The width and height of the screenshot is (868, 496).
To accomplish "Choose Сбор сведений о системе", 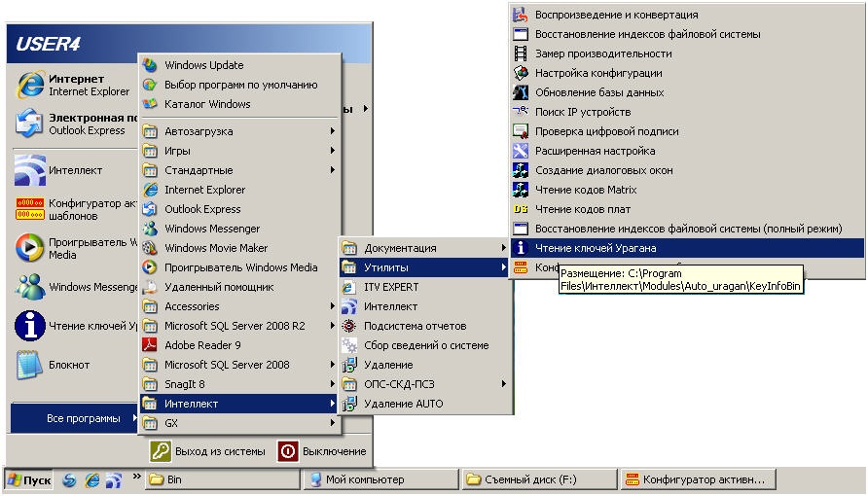I will tap(425, 345).
